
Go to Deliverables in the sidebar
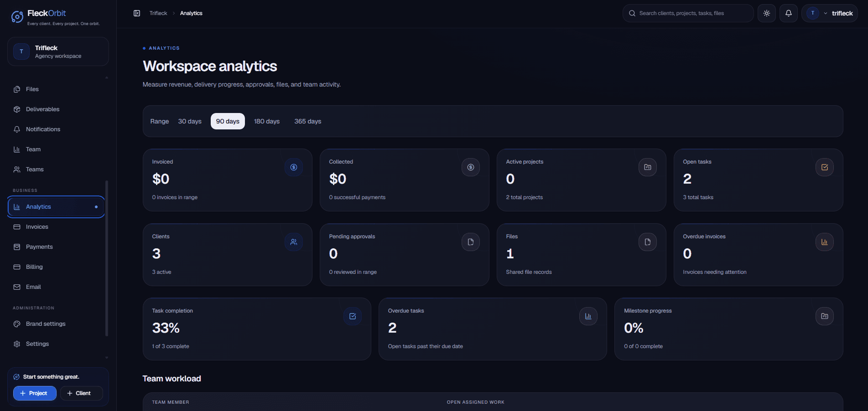pyautogui.click(x=56, y=109)
